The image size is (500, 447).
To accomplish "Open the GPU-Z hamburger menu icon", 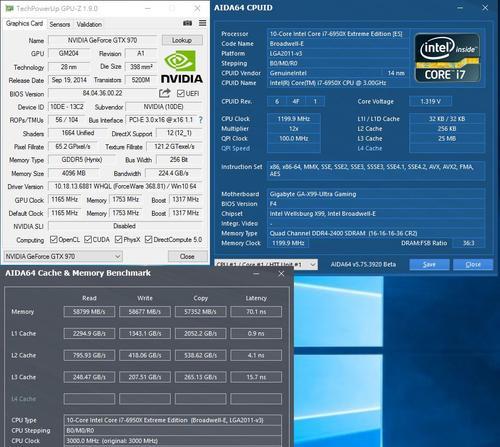I will pos(202,23).
